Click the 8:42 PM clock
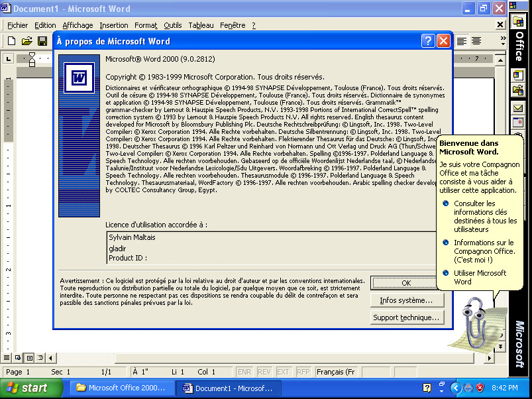The image size is (532, 399). coord(505,388)
